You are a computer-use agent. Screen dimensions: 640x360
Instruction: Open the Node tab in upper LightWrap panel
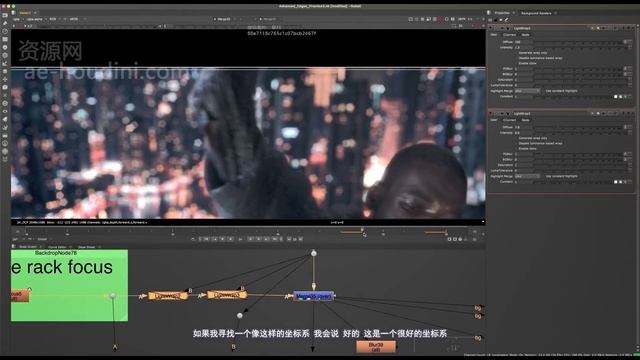point(525,35)
